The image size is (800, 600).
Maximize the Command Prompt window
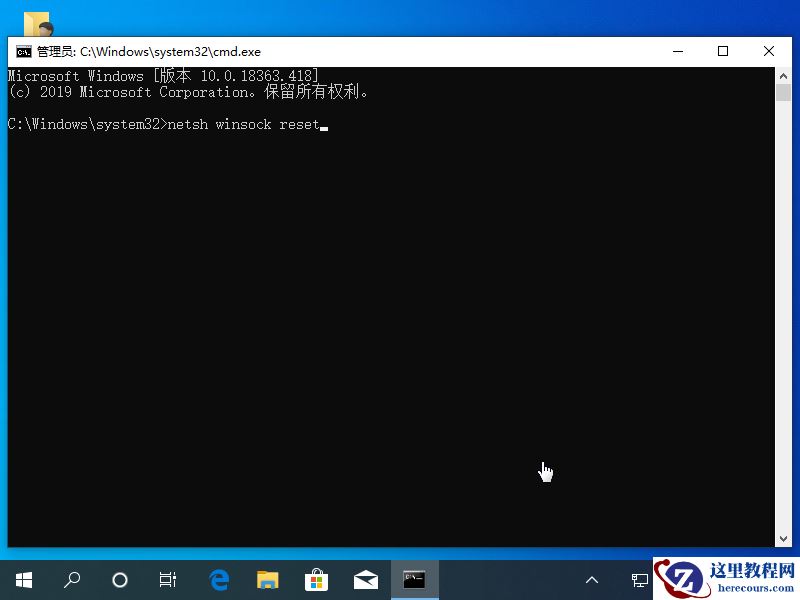[723, 51]
